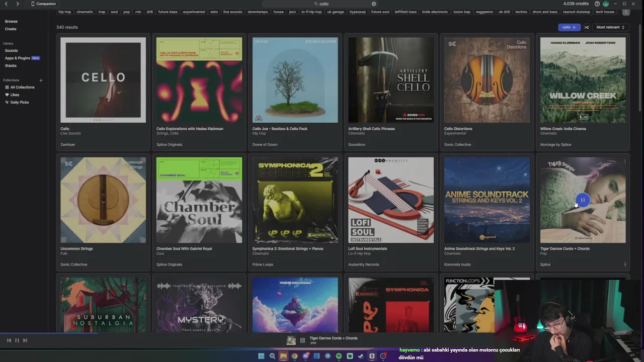Open File Explorer from the taskbar
Viewport: 644px width, 362px height.
(x=283, y=356)
